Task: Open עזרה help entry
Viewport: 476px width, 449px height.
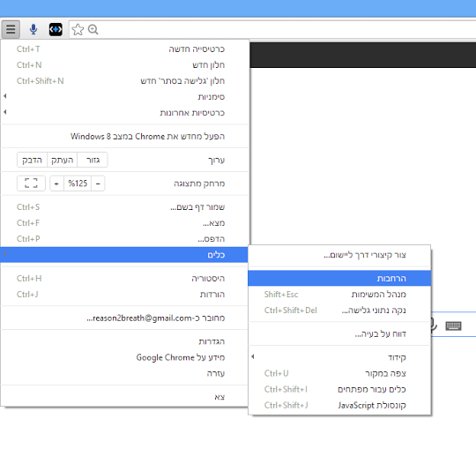Action: click(x=124, y=373)
